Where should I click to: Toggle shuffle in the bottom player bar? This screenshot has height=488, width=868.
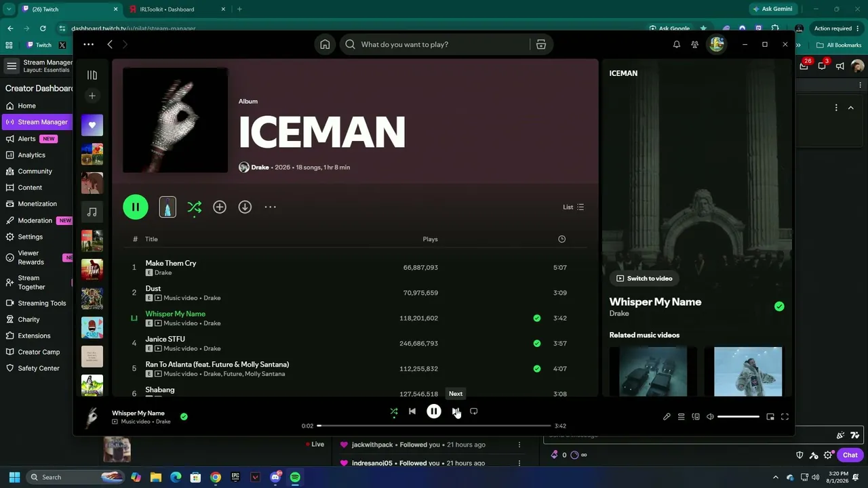coord(394,411)
